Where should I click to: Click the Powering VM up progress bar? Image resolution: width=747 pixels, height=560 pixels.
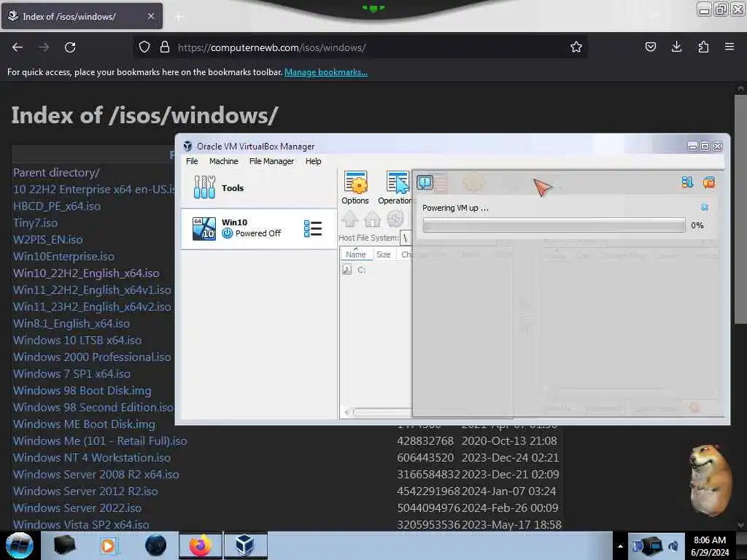(554, 225)
